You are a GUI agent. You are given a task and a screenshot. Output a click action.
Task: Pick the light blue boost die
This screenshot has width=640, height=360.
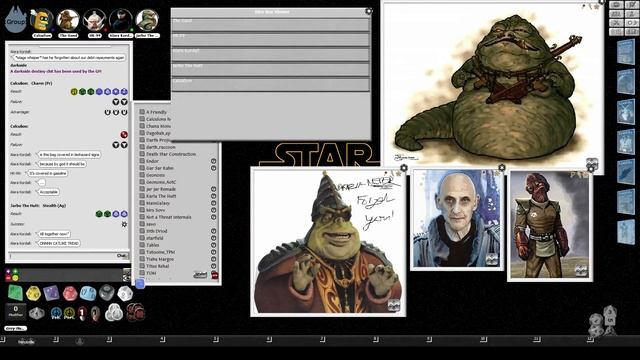88,293
